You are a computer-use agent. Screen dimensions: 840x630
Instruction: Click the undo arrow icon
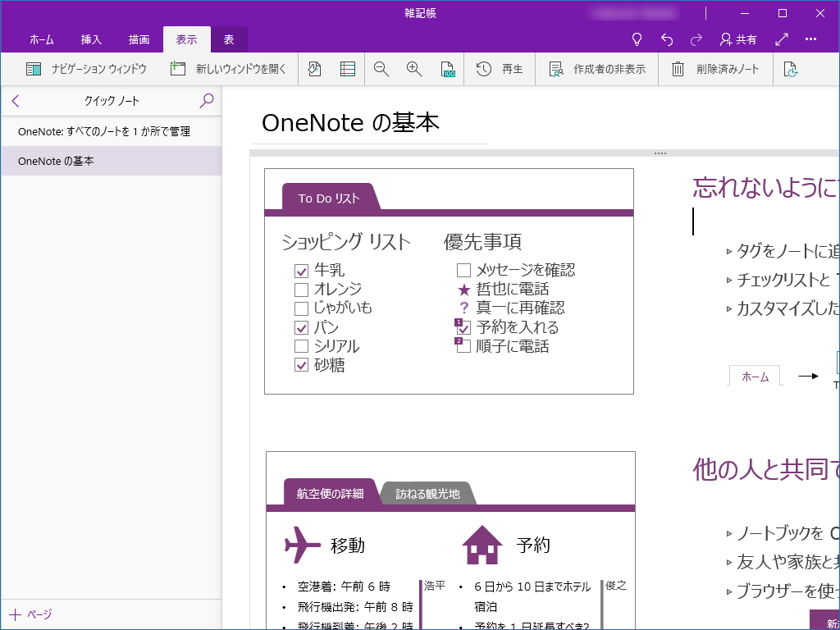point(667,39)
